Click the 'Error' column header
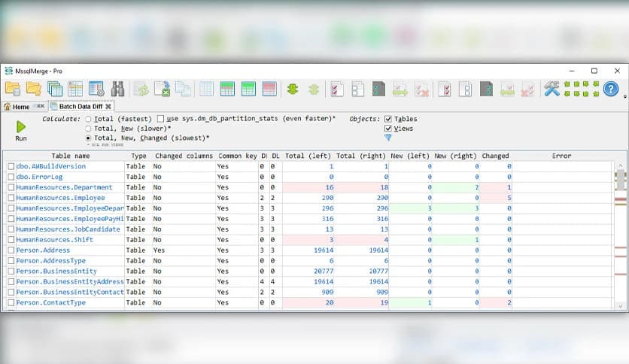The height and width of the screenshot is (364, 629). point(561,156)
